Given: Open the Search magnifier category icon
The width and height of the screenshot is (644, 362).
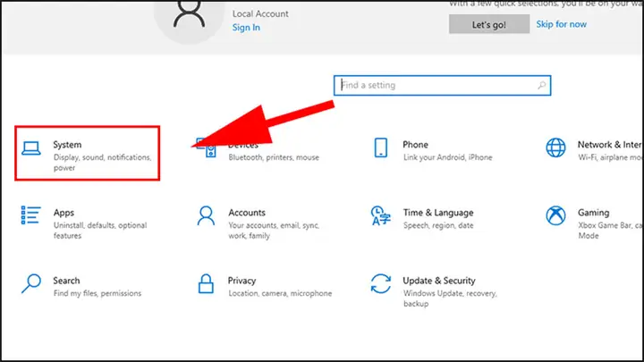Looking at the screenshot, I should click(31, 283).
